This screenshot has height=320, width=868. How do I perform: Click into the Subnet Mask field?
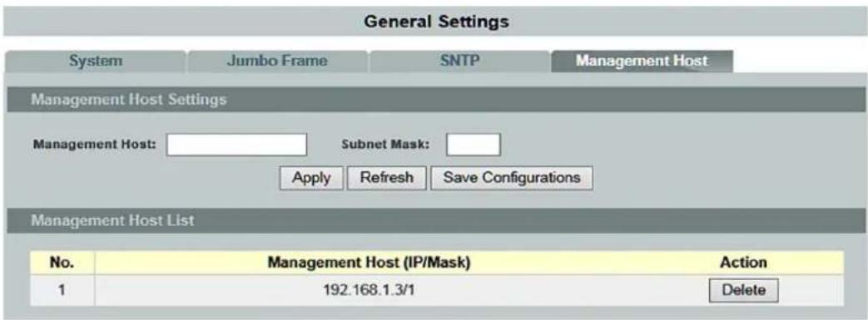(474, 145)
